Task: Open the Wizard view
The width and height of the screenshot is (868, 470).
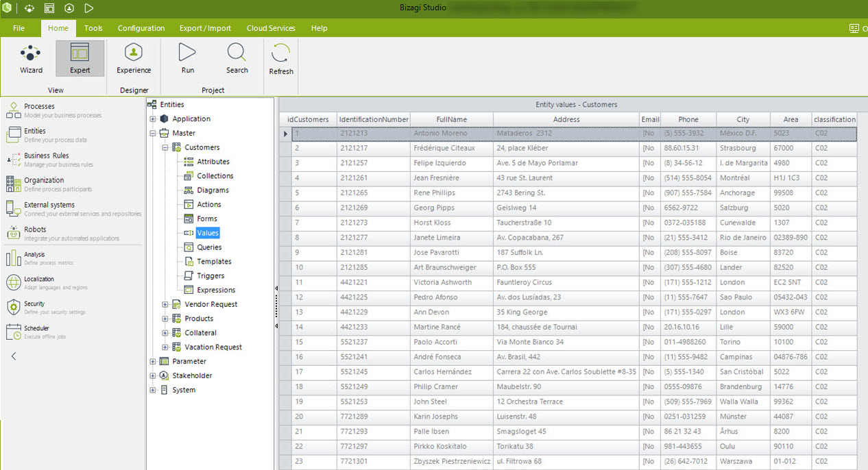Action: click(31, 58)
